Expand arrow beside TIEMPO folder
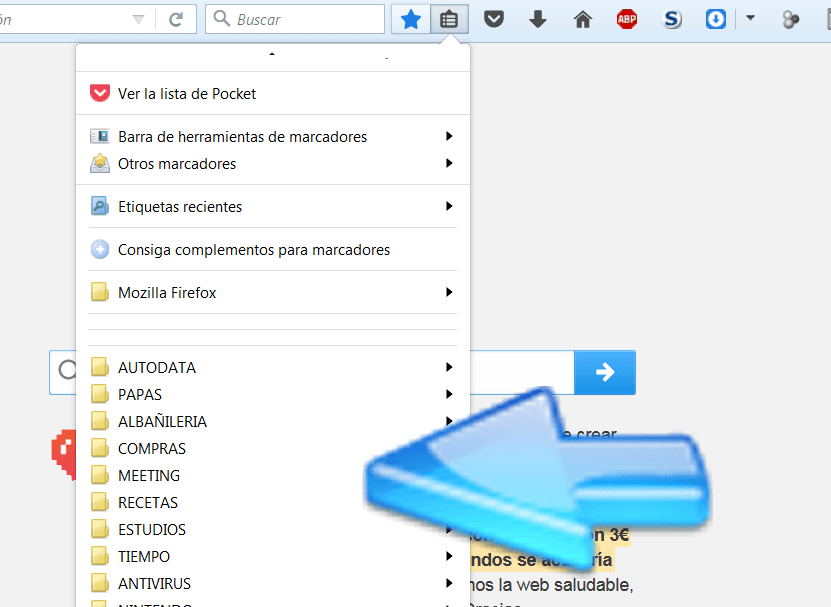The image size is (831, 607). (449, 556)
